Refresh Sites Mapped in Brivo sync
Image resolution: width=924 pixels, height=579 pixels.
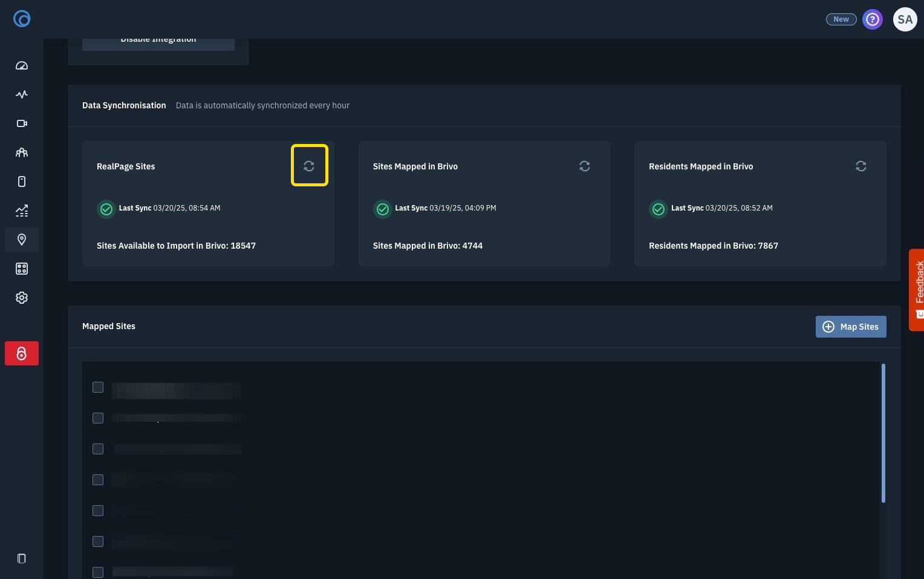pyautogui.click(x=585, y=166)
